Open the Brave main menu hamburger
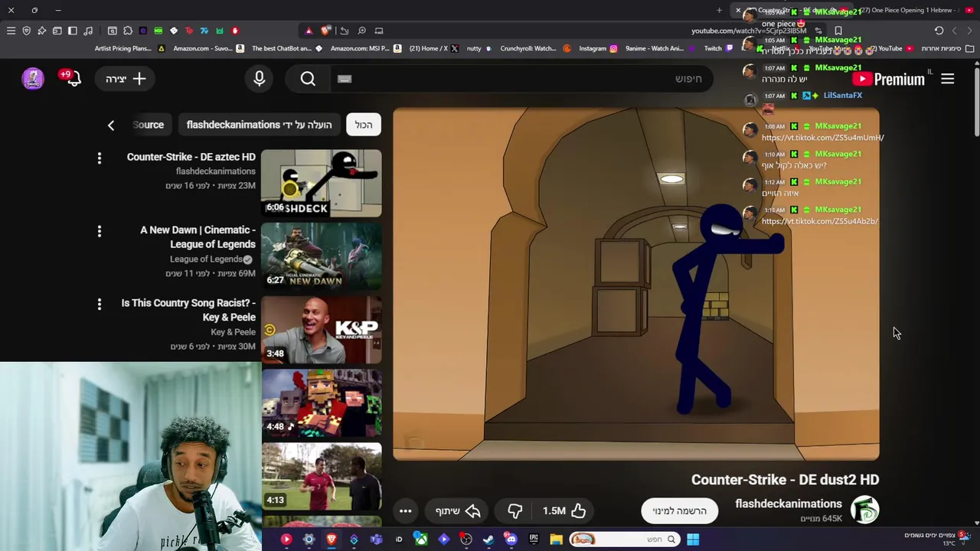The image size is (980, 551). point(11,31)
